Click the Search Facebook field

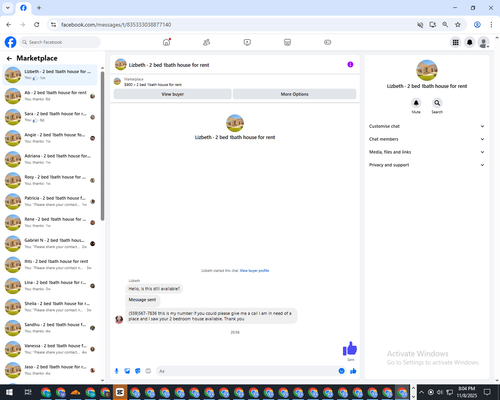(60, 42)
